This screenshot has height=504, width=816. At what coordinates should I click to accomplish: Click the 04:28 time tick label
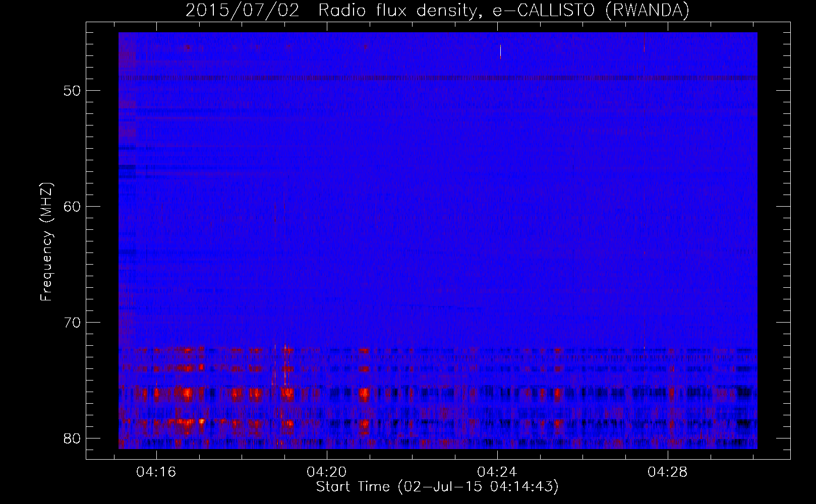tap(668, 472)
